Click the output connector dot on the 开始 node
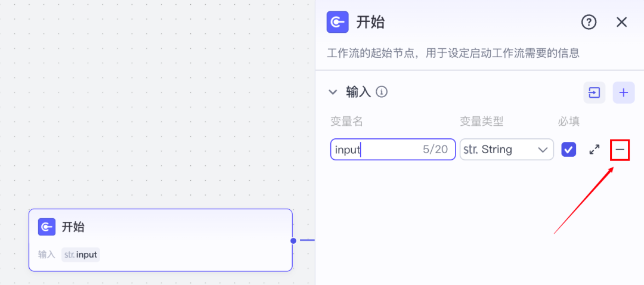Viewport: 644px width, 285px height. tap(293, 240)
